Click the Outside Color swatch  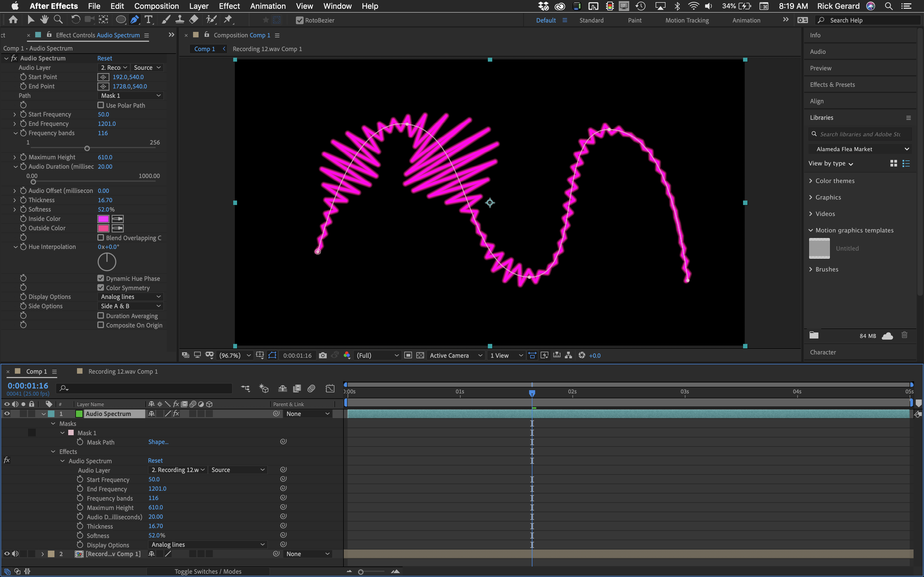coord(103,228)
